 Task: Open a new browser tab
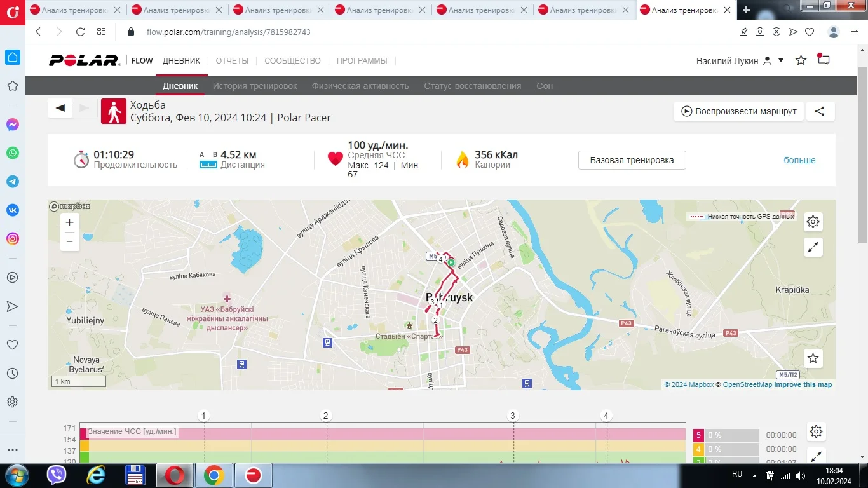click(746, 10)
